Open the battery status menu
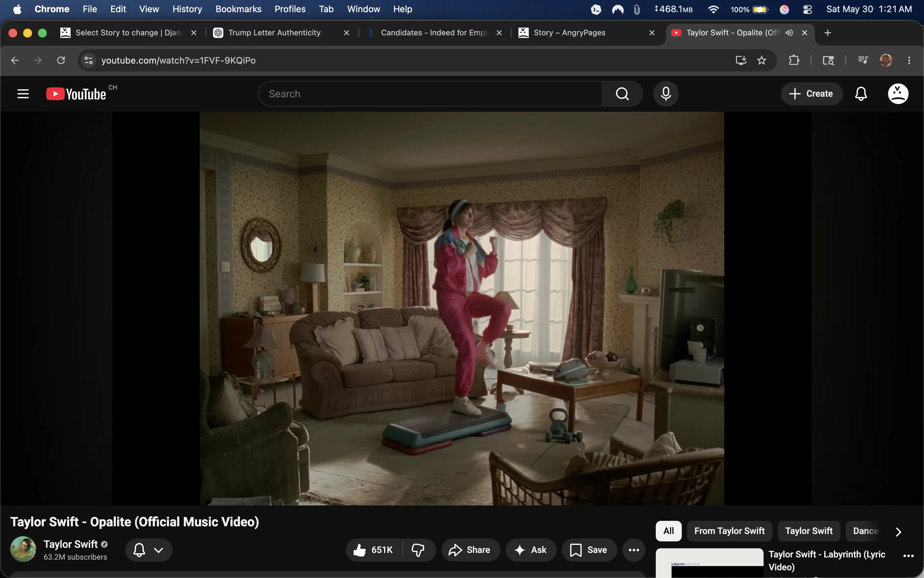Screen dimensions: 924x578 click(749, 9)
